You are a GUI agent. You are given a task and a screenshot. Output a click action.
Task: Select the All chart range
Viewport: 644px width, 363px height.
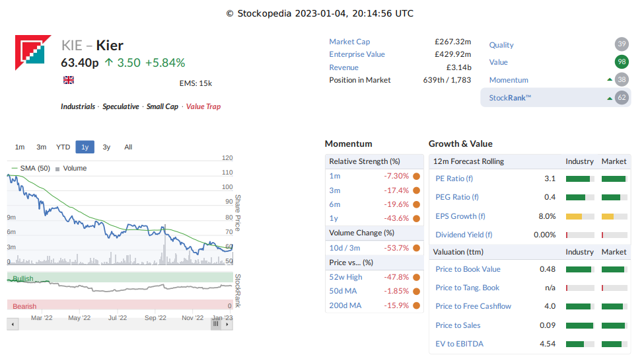coord(128,147)
